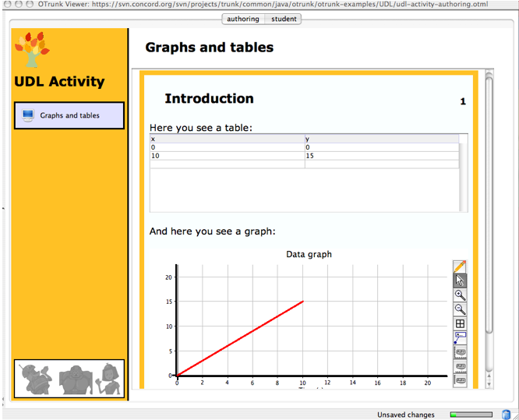Click the middle gorilla character figure
This screenshot has height=420, width=519.
(76, 379)
